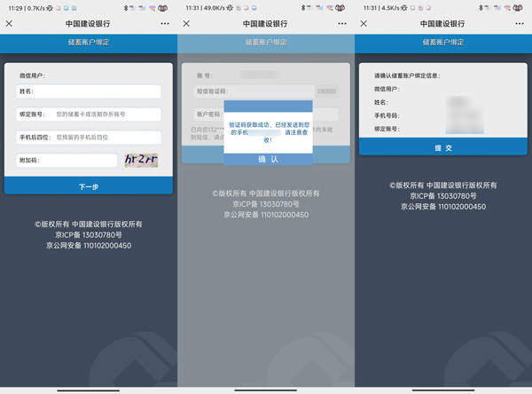
Task: Close the page on the left screen
Action: (10, 24)
